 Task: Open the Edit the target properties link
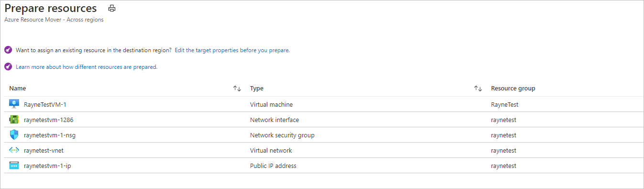coord(232,50)
